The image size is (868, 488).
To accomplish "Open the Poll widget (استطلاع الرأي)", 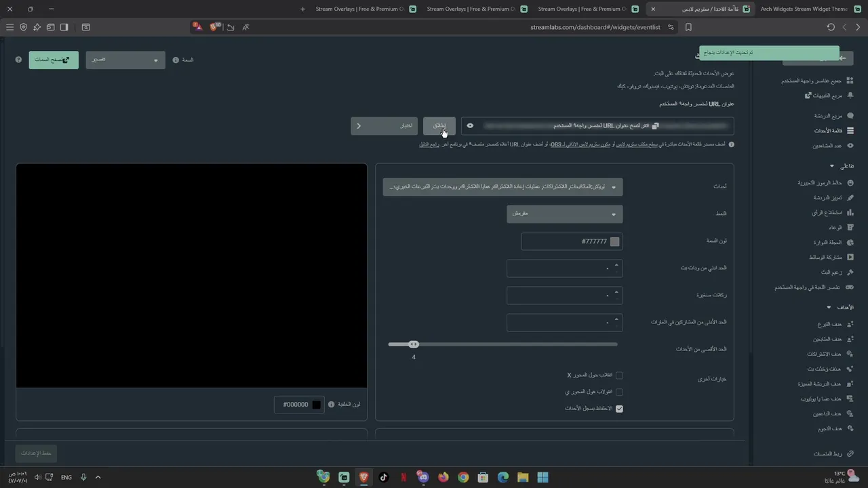I will 833,213.
